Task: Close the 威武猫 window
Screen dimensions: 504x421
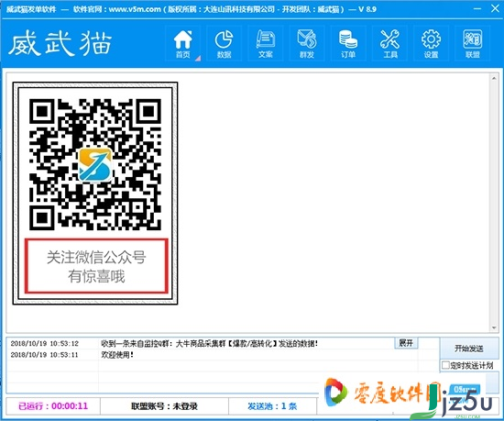Action: click(x=495, y=8)
